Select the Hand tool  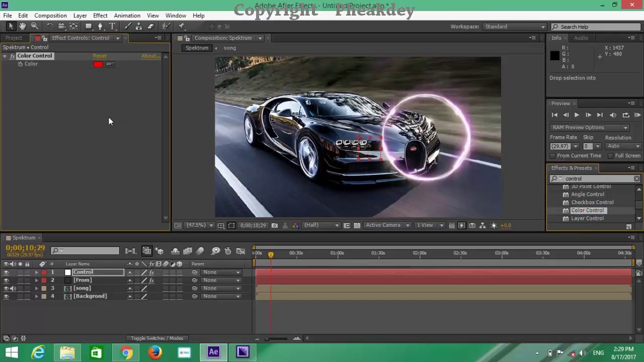23,26
